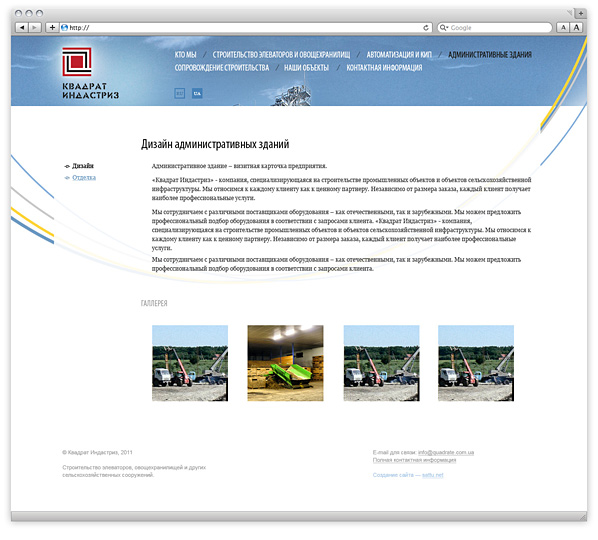The height and width of the screenshot is (540, 598).
Task: Open the Отделка sidebar link
Action: tap(84, 177)
